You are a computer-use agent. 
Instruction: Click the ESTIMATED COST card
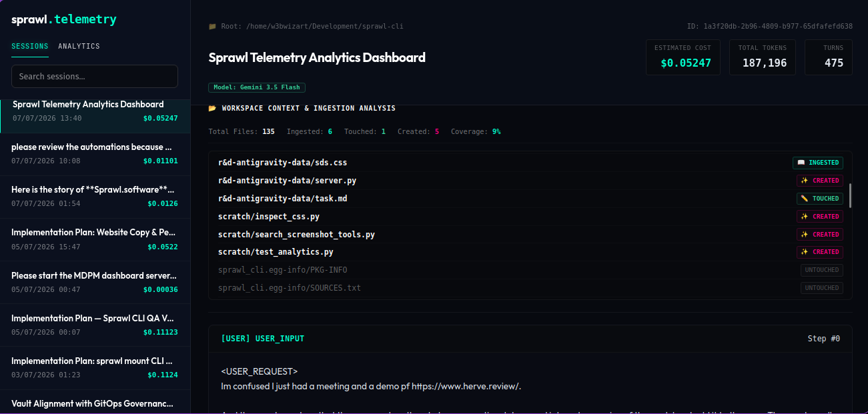click(683, 57)
